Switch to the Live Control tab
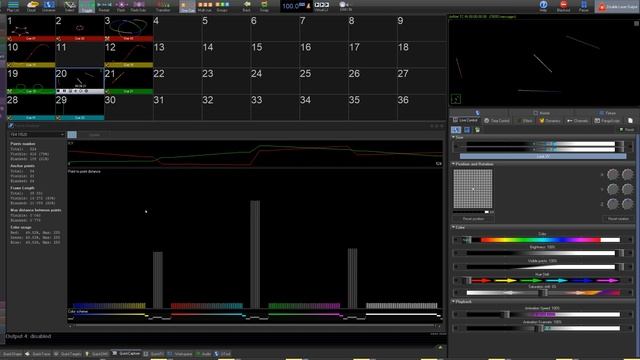Viewport: 640px width, 360px height. pos(465,120)
